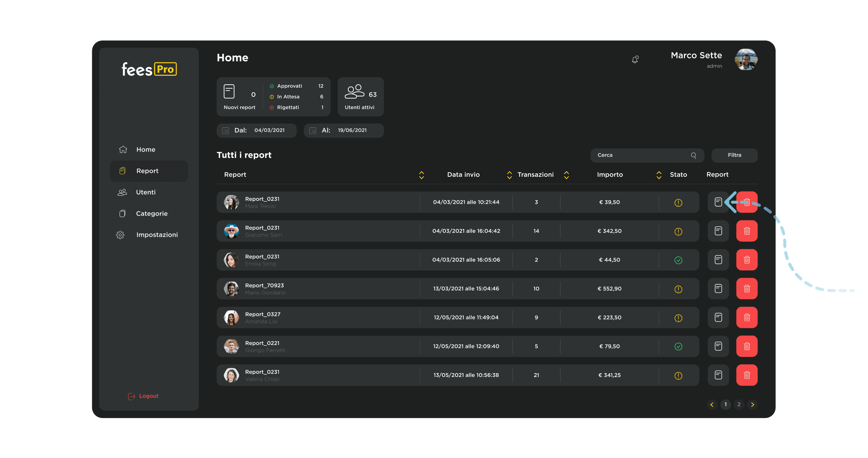Click the € 552,90 amount

point(610,289)
